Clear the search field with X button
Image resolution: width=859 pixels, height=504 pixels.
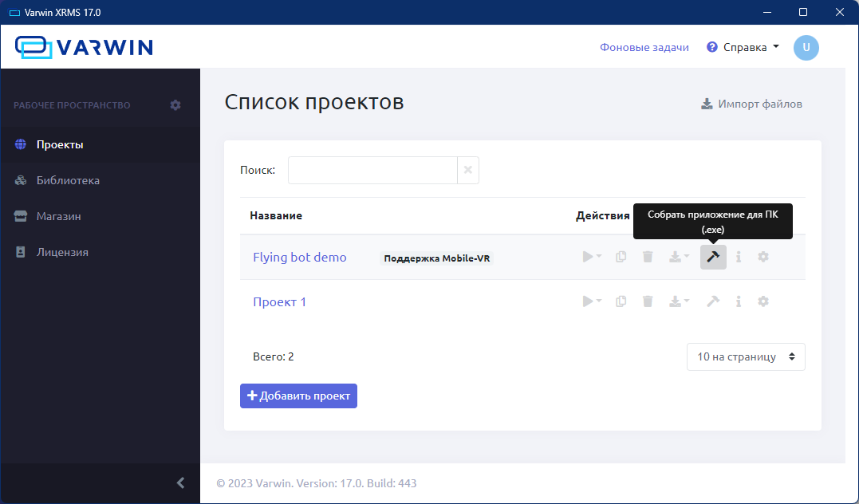click(468, 170)
